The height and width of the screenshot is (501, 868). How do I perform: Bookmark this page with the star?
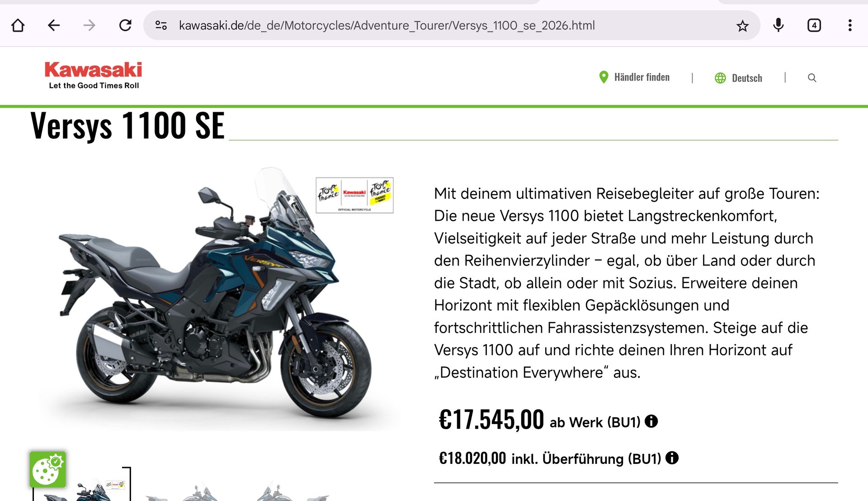pos(742,26)
